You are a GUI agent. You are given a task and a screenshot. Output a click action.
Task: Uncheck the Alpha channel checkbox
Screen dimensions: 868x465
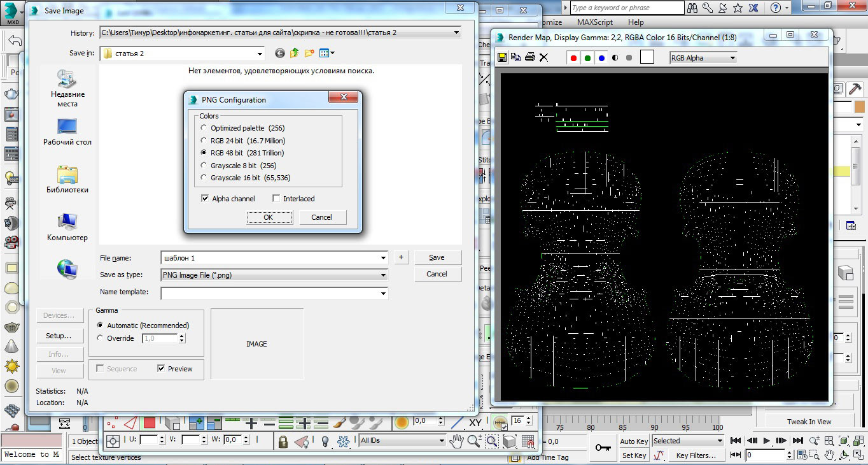[x=205, y=199]
